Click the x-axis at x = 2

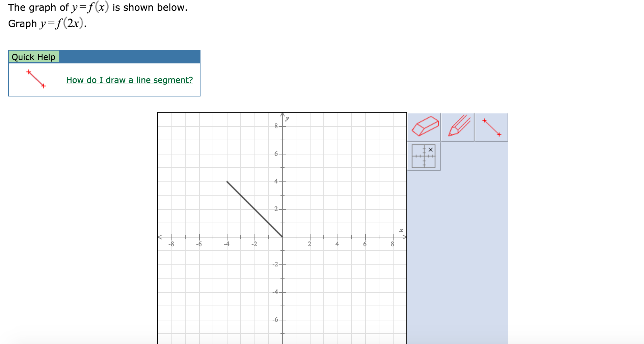[x=310, y=237]
